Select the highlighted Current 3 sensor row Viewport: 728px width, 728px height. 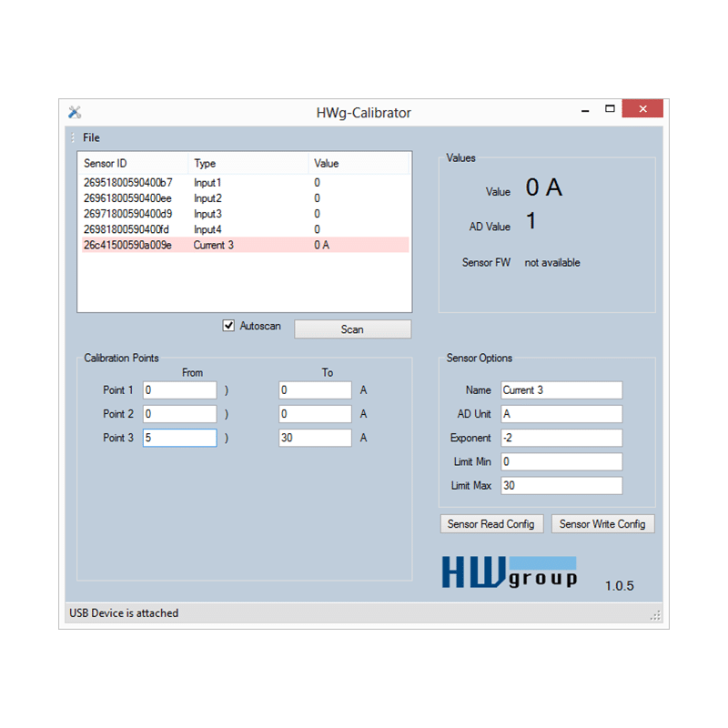coord(245,245)
